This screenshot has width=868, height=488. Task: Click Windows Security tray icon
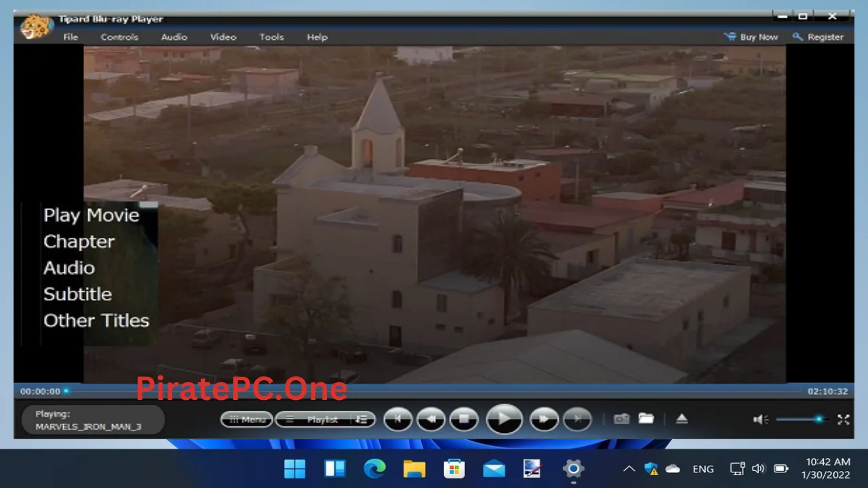coord(651,469)
